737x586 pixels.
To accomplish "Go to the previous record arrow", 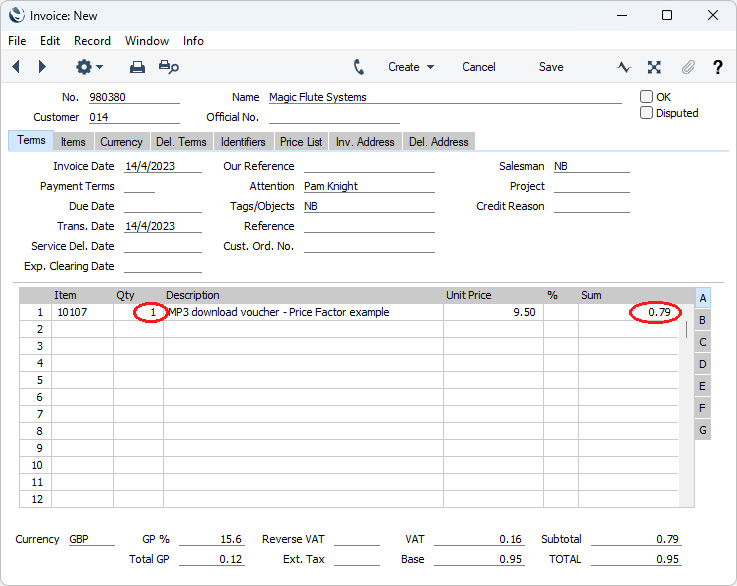I will pyautogui.click(x=16, y=67).
